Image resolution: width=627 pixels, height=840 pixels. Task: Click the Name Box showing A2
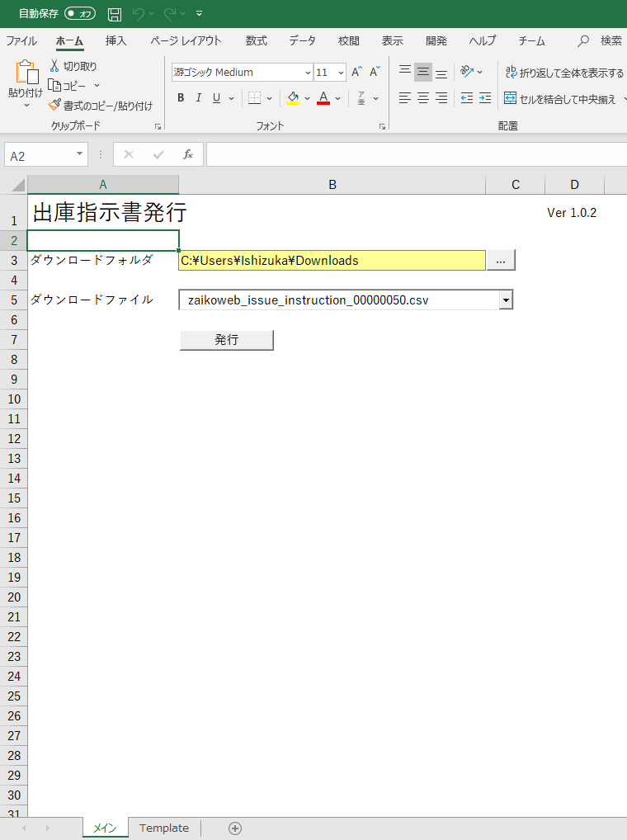(40, 155)
